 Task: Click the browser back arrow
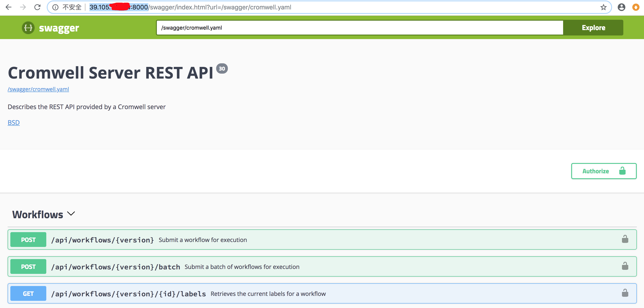coord(9,7)
